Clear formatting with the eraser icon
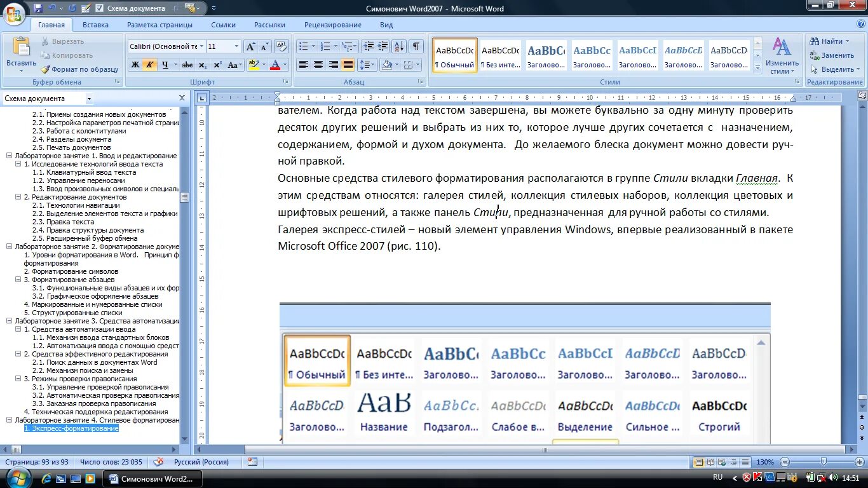Viewport: 868px width, 488px height. pyautogui.click(x=280, y=46)
